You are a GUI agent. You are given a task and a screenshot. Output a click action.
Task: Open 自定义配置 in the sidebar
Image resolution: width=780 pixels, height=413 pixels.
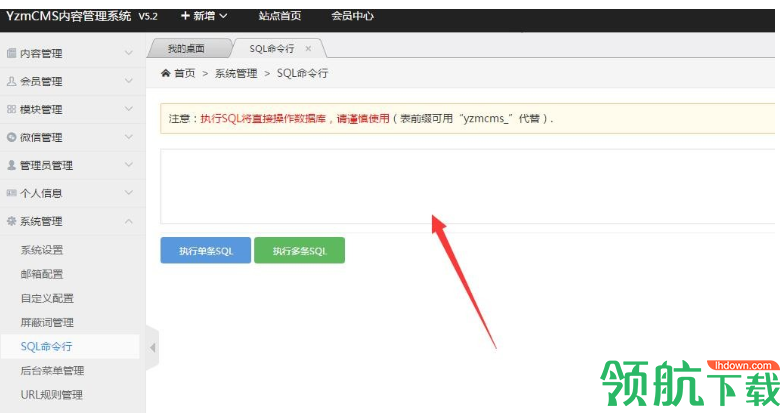[47, 299]
